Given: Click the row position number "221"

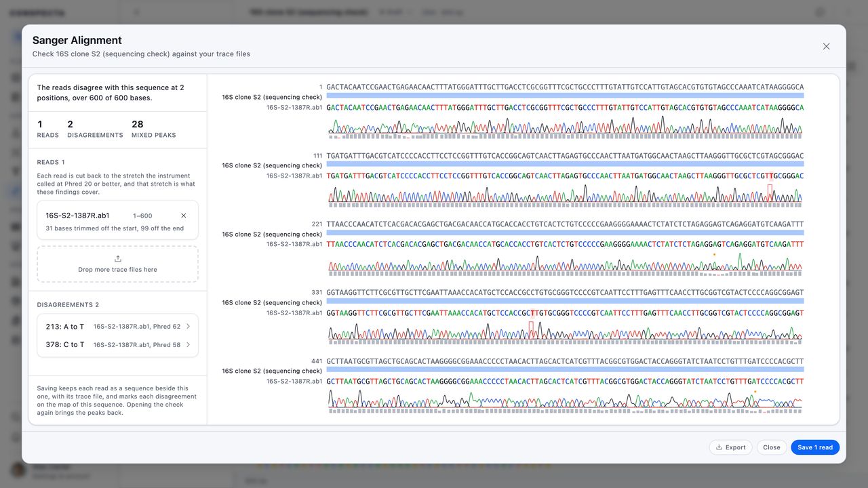Looking at the screenshot, I should (317, 224).
